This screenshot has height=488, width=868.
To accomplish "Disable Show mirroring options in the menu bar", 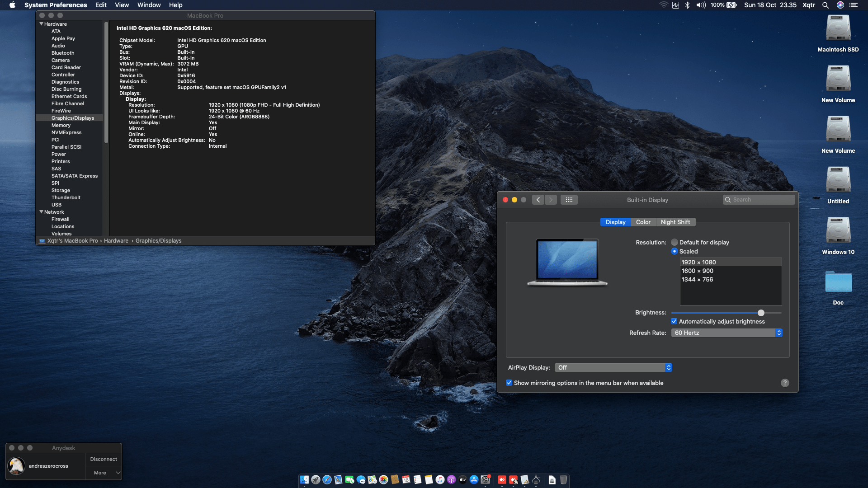I will pyautogui.click(x=509, y=383).
